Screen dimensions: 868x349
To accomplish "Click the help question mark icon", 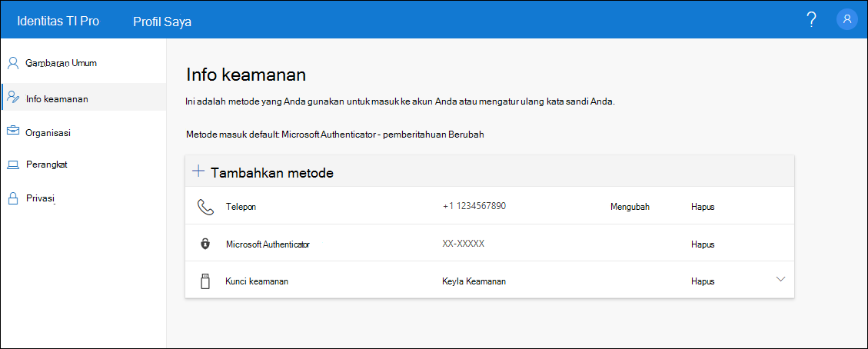I will click(x=812, y=20).
